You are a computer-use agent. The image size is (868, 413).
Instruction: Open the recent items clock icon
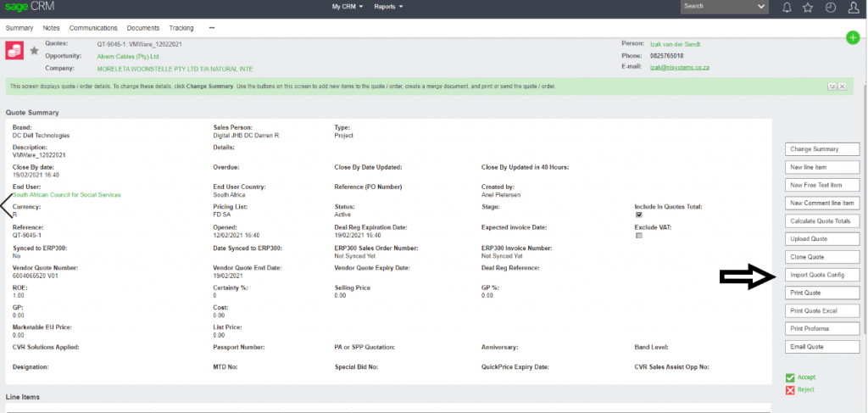click(x=830, y=8)
